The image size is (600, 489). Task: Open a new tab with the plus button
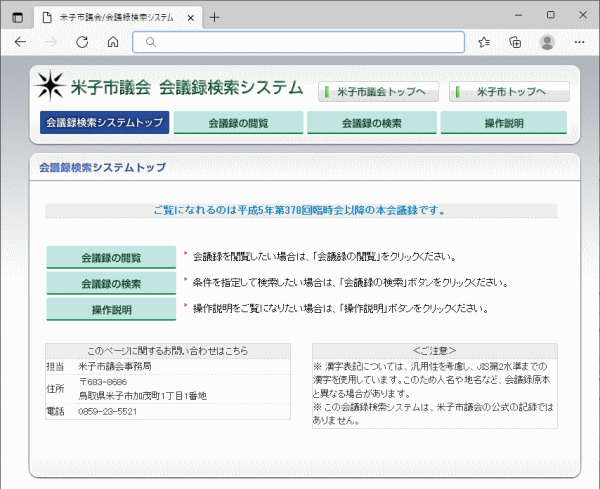[x=215, y=17]
